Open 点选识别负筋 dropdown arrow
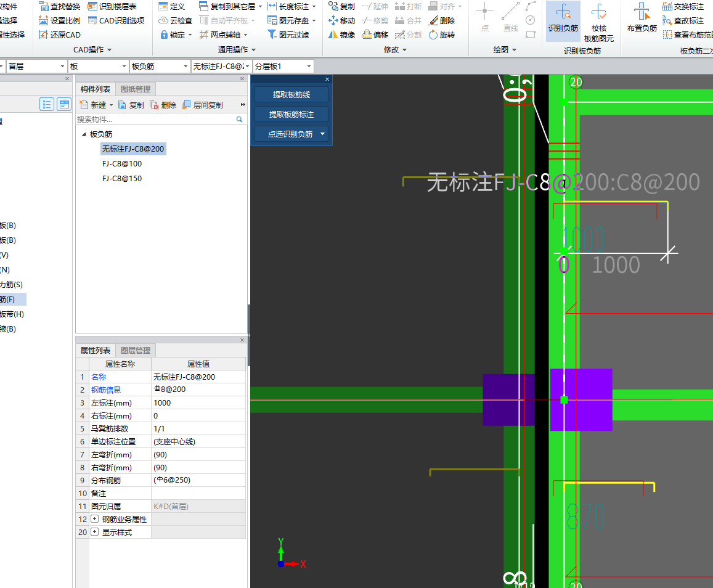The image size is (713, 588). tap(322, 134)
